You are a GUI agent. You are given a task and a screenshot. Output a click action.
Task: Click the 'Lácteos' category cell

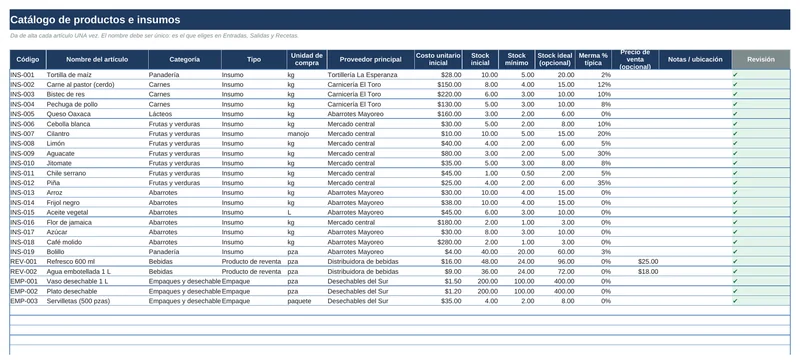pos(185,114)
